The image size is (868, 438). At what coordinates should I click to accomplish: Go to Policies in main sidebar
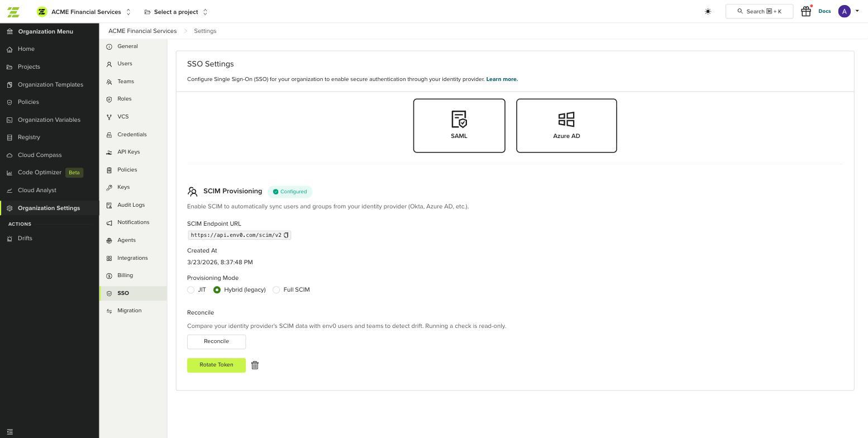click(50, 102)
